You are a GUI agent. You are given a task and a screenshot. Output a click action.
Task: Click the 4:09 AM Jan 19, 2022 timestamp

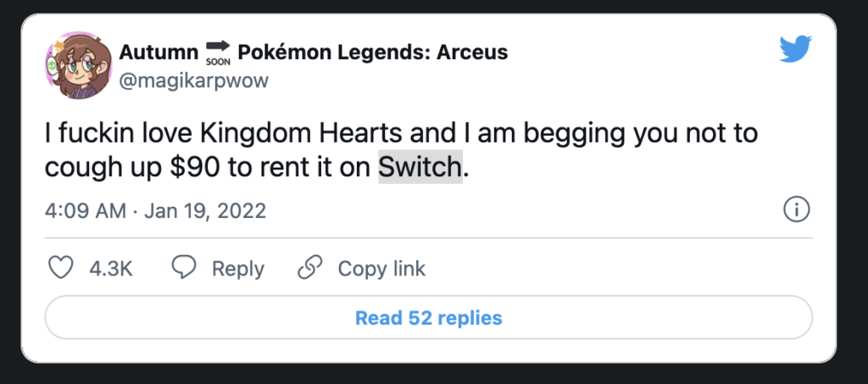click(x=155, y=210)
